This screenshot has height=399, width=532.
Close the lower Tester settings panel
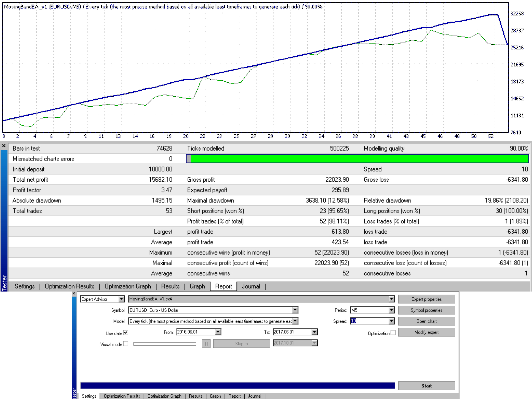(x=74, y=294)
